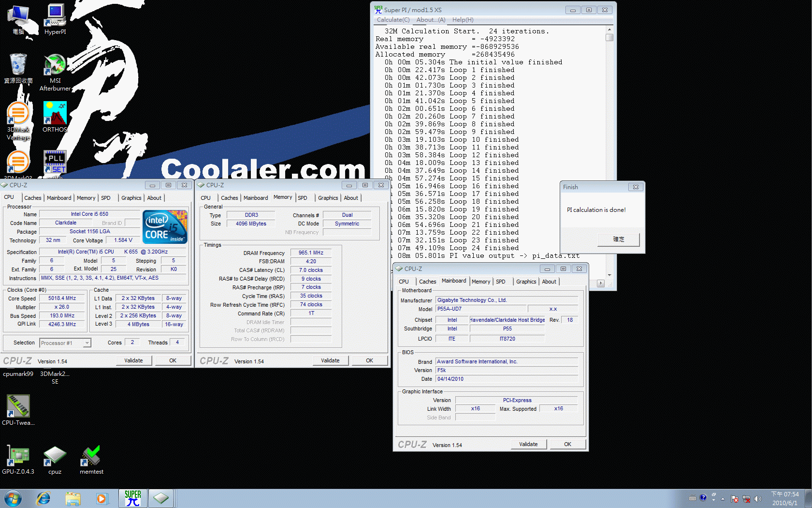Click Validate in CPU-Z CPU window

133,360
